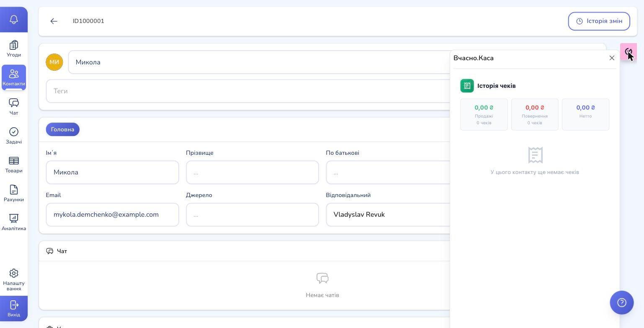
Task: Open Налаштування settings
Action: [x=14, y=279]
